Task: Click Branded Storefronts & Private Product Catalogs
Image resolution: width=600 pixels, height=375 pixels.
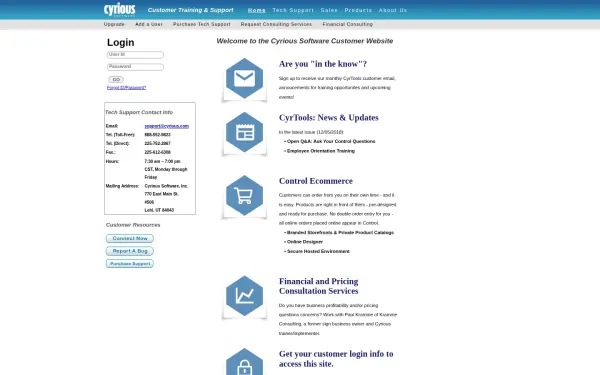Action: [340, 233]
